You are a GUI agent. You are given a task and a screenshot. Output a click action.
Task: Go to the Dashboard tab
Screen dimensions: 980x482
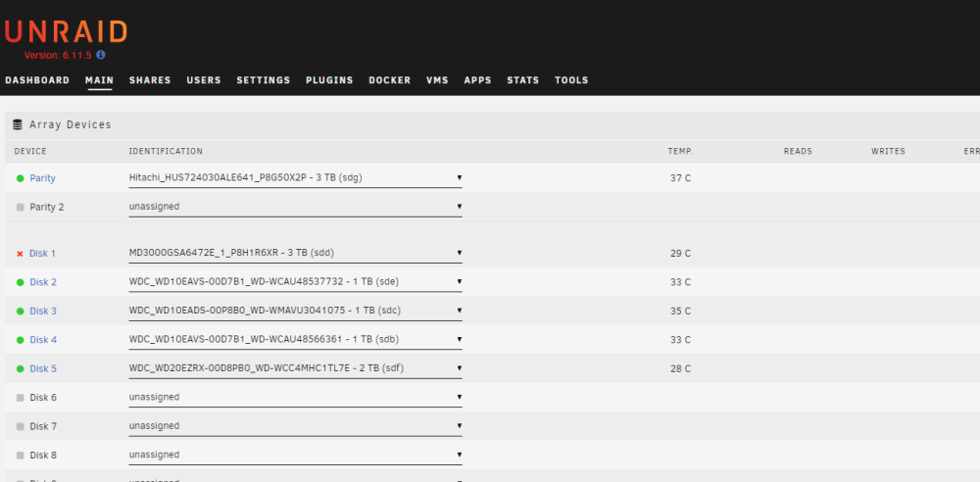[x=37, y=80]
